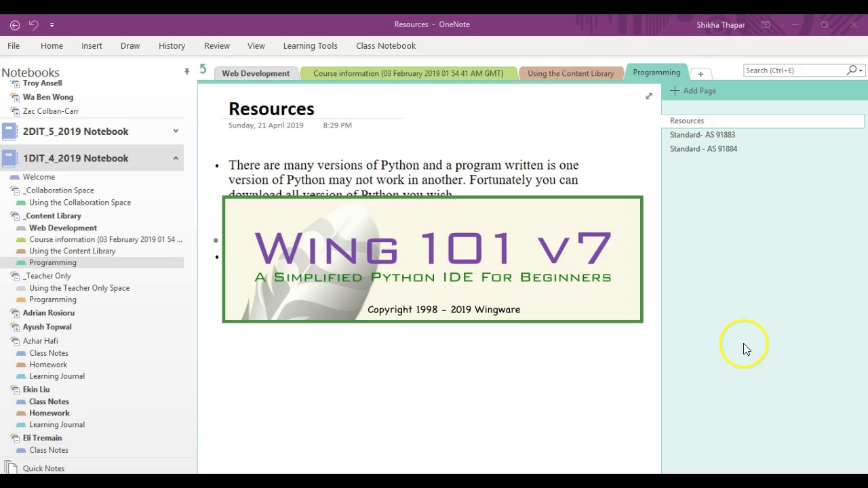Screen dimensions: 868x488
Task: Click in the Search input box
Action: pos(794,70)
